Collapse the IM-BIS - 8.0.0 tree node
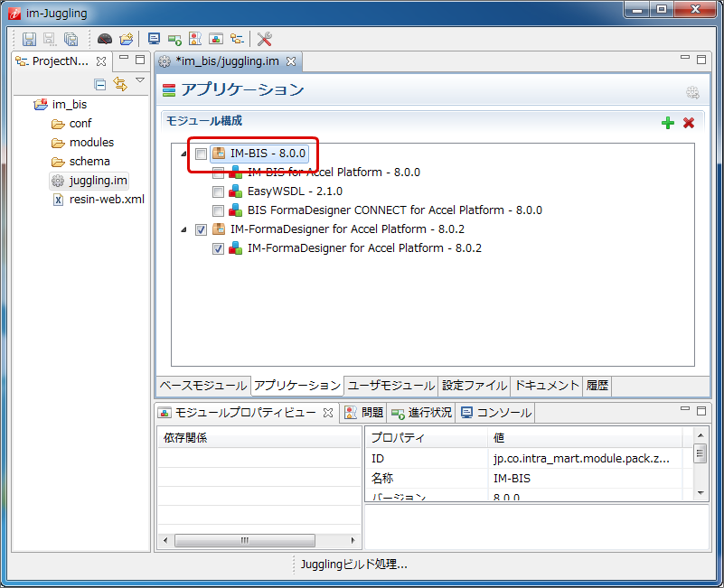 pyautogui.click(x=183, y=154)
